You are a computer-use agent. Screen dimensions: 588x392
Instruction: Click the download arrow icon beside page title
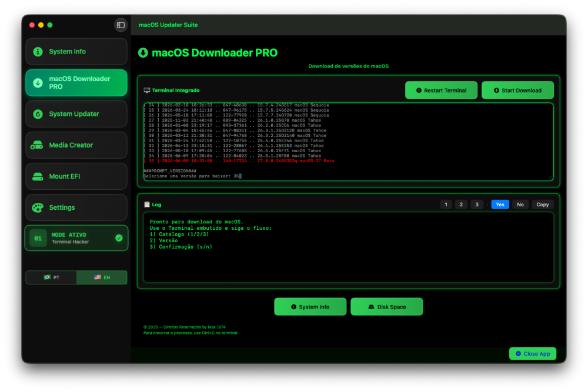pos(143,53)
